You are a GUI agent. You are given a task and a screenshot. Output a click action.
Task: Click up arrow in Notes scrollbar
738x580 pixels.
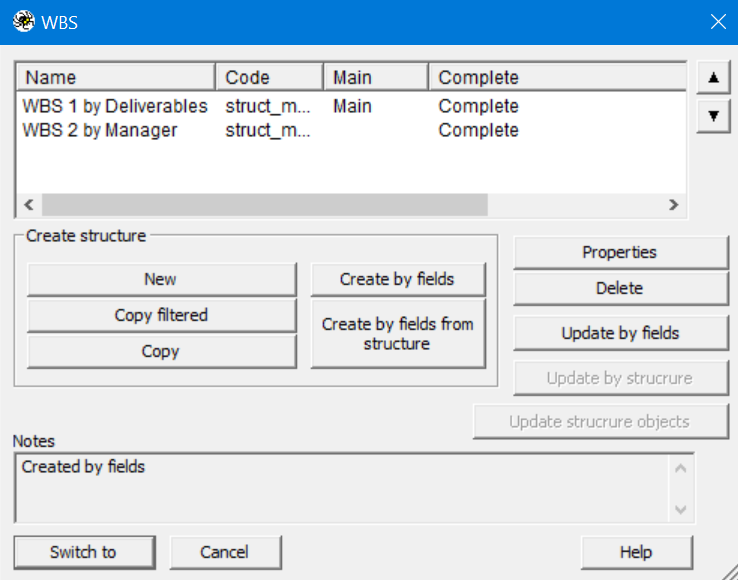coord(681,468)
